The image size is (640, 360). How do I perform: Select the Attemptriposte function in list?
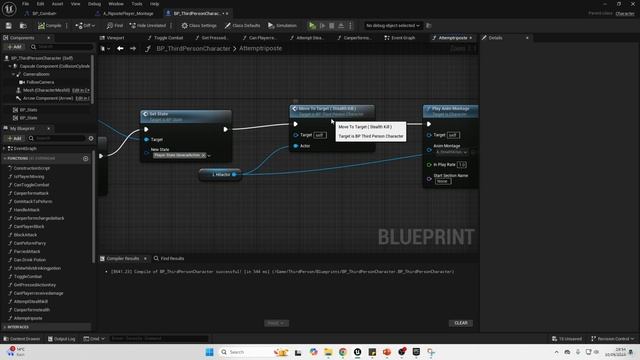click(x=27, y=318)
